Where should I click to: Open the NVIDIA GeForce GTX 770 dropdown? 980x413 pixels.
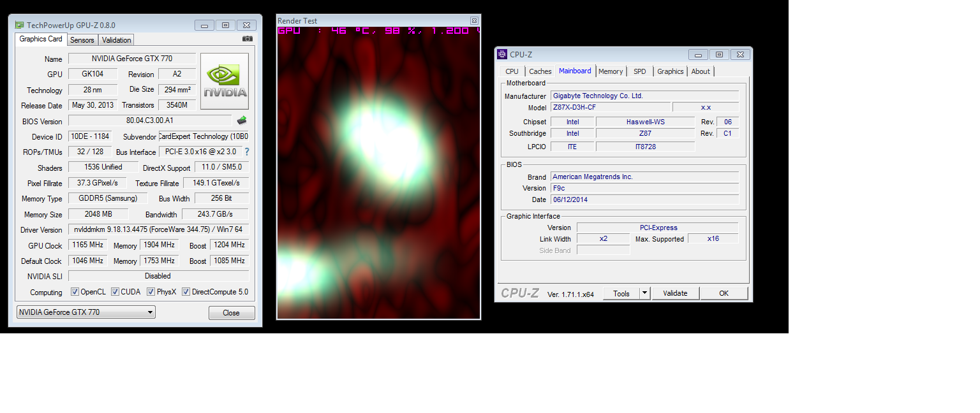[85, 312]
